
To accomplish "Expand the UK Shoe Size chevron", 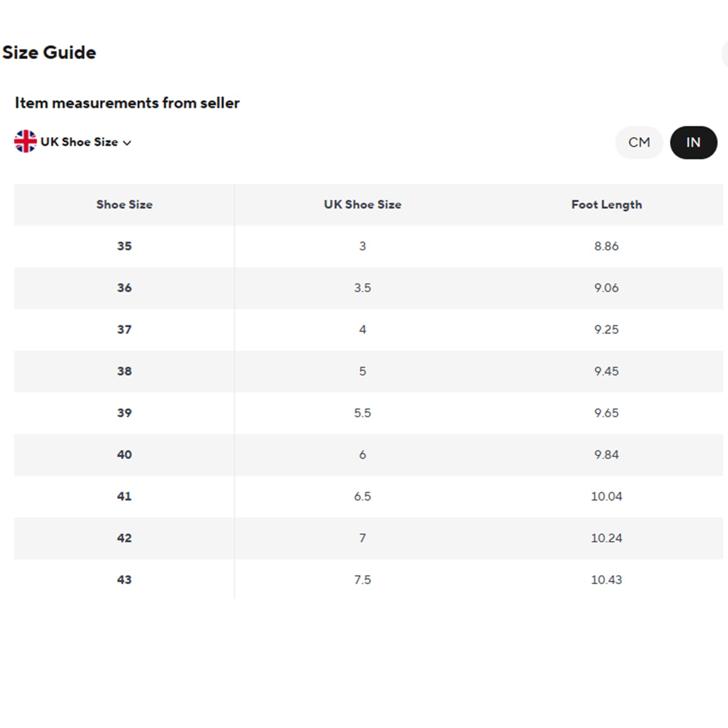I will coord(127,143).
